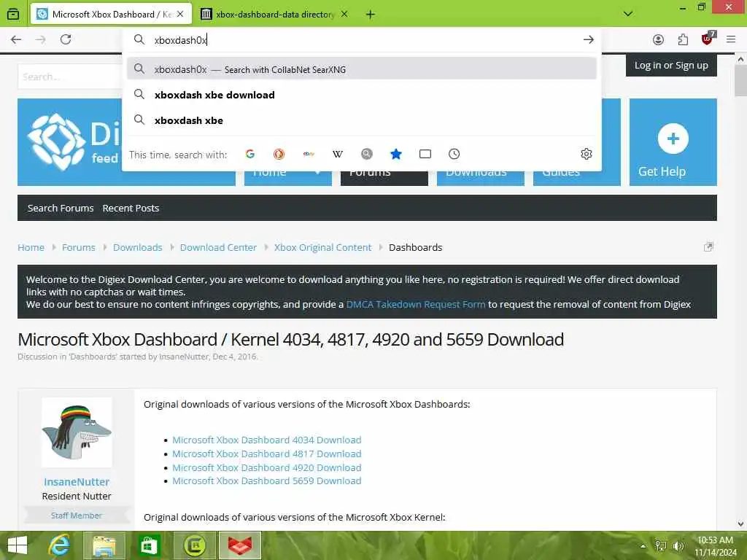This screenshot has height=560, width=747.
Task: Launch Internet Explorer from taskbar
Action: [x=60, y=545]
